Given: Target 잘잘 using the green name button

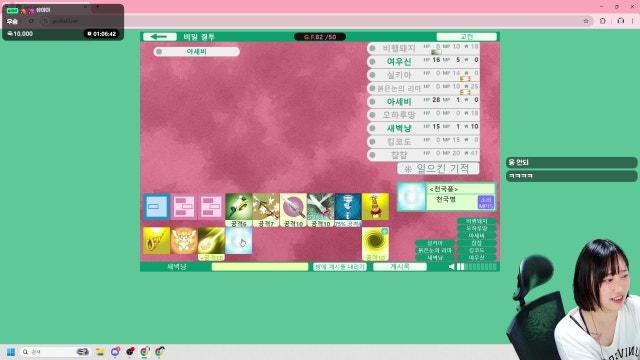Looking at the screenshot, I should [476, 243].
